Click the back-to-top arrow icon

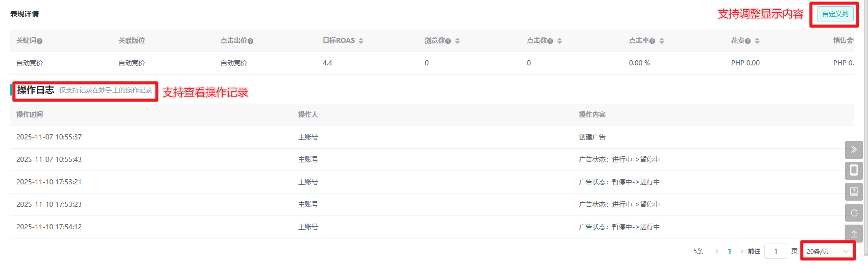coord(854,233)
